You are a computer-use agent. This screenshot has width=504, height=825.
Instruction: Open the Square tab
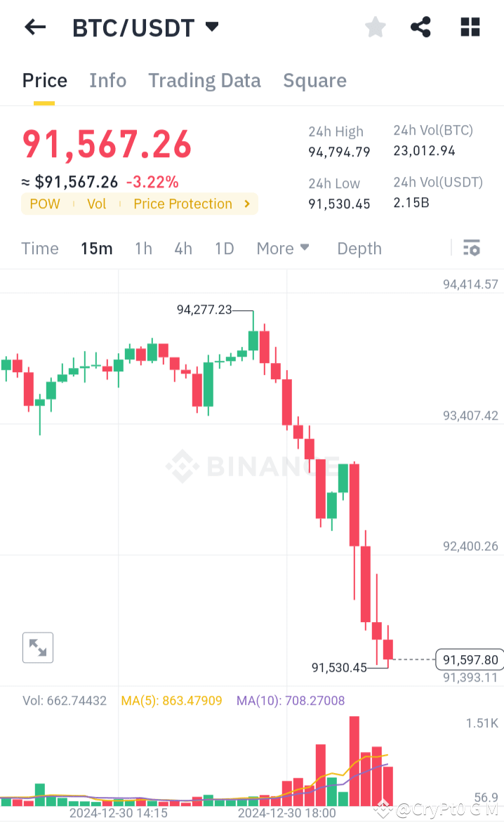click(314, 80)
